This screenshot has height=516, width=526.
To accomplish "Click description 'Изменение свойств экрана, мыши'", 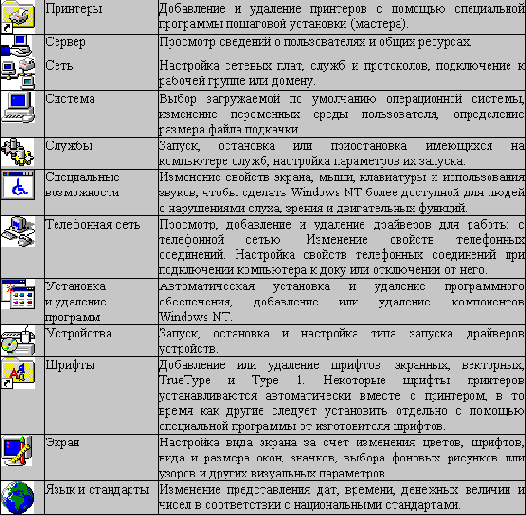I will click(342, 193).
